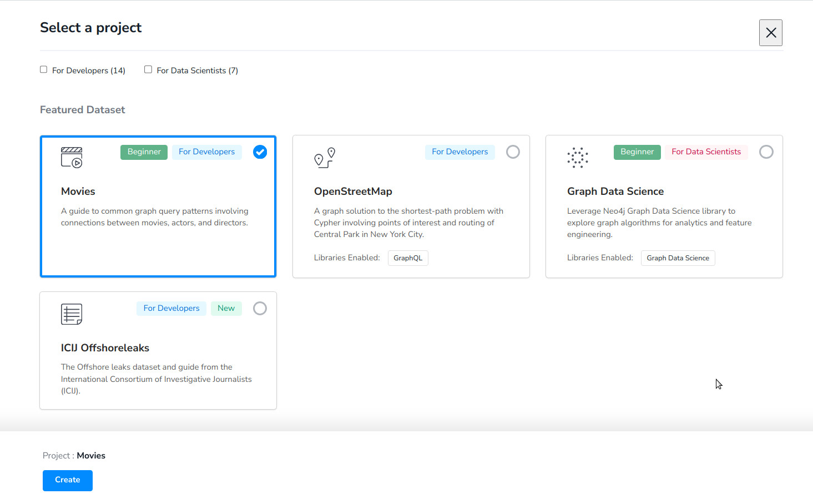Click 'Libraries Enabled:' label on Graph Data Science card

pyautogui.click(x=600, y=258)
